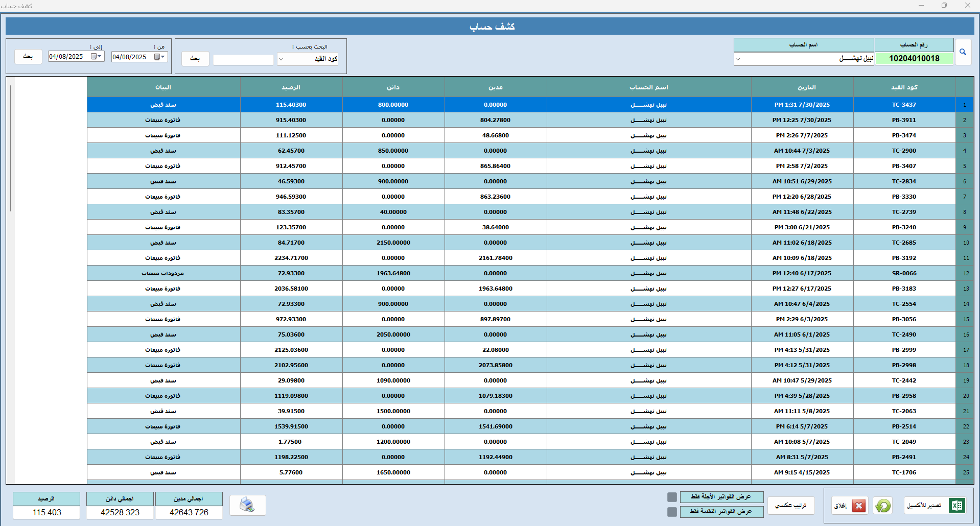Viewport: 980px width, 526px height.
Task: Click the empty search text field
Action: click(243, 60)
